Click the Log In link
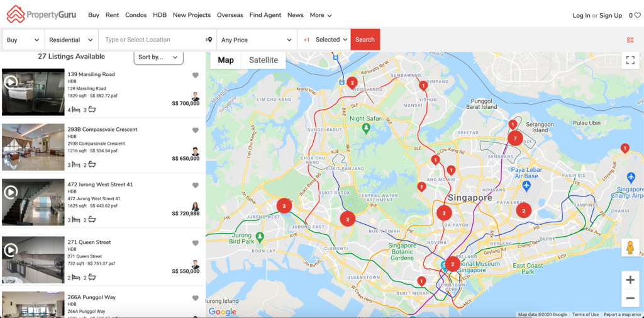Viewport: 644px width, 318px height. click(x=582, y=16)
